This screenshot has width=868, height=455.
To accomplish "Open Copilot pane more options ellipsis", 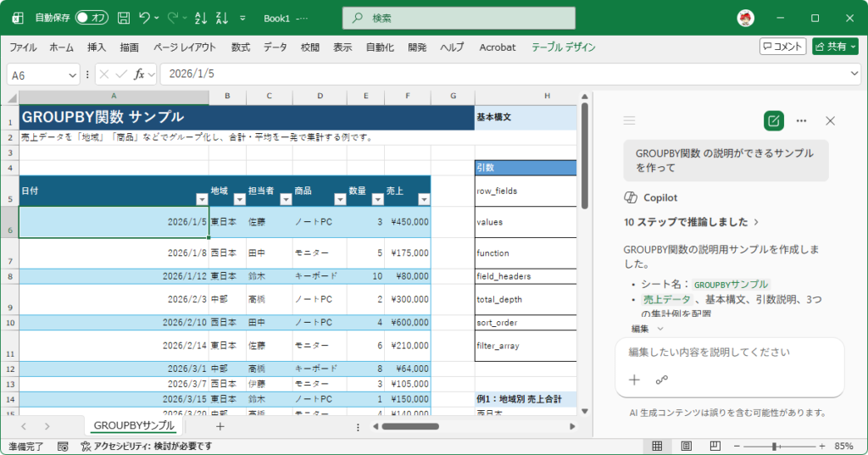I will 801,120.
